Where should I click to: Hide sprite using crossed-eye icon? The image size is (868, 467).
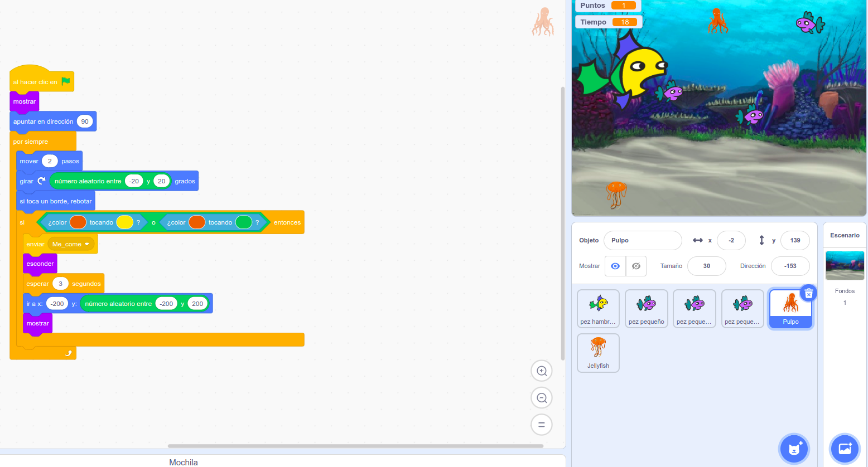click(636, 266)
